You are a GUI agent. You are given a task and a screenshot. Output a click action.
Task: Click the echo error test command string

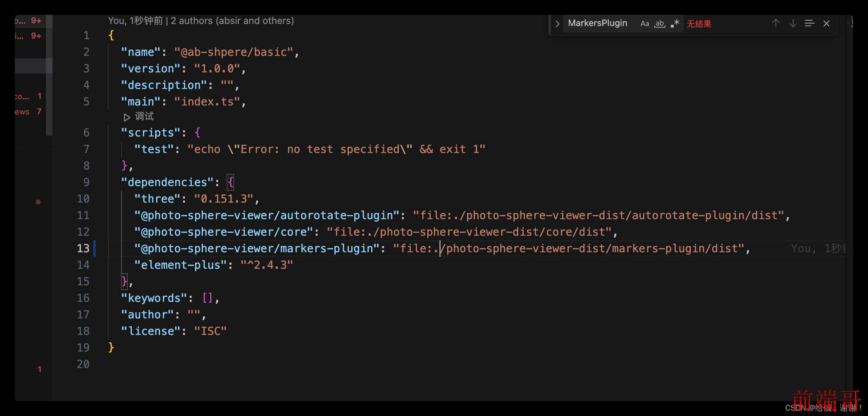point(336,149)
